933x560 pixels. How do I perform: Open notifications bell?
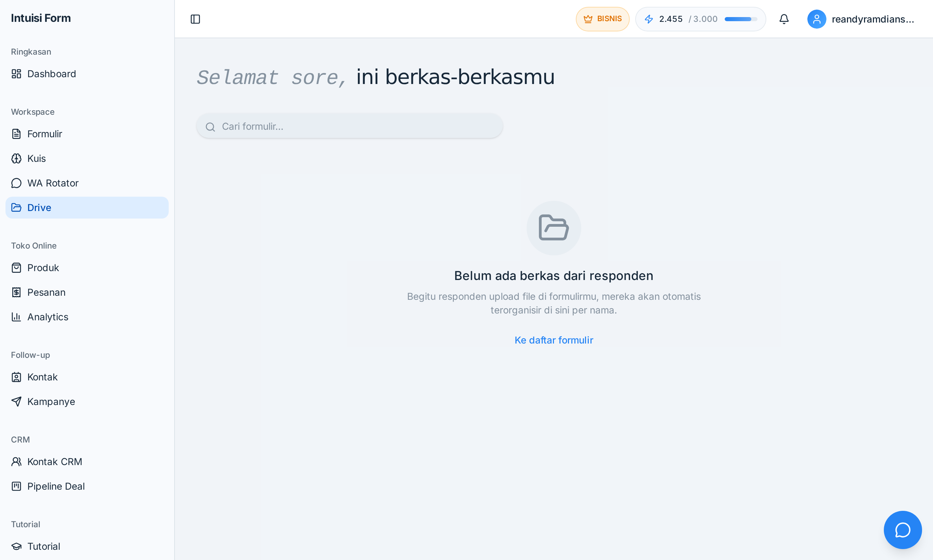click(x=784, y=19)
